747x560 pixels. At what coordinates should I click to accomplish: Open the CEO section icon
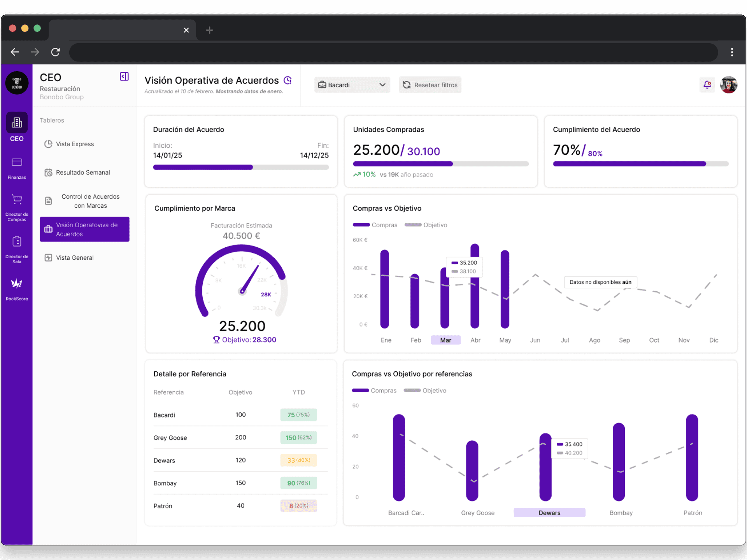click(17, 123)
